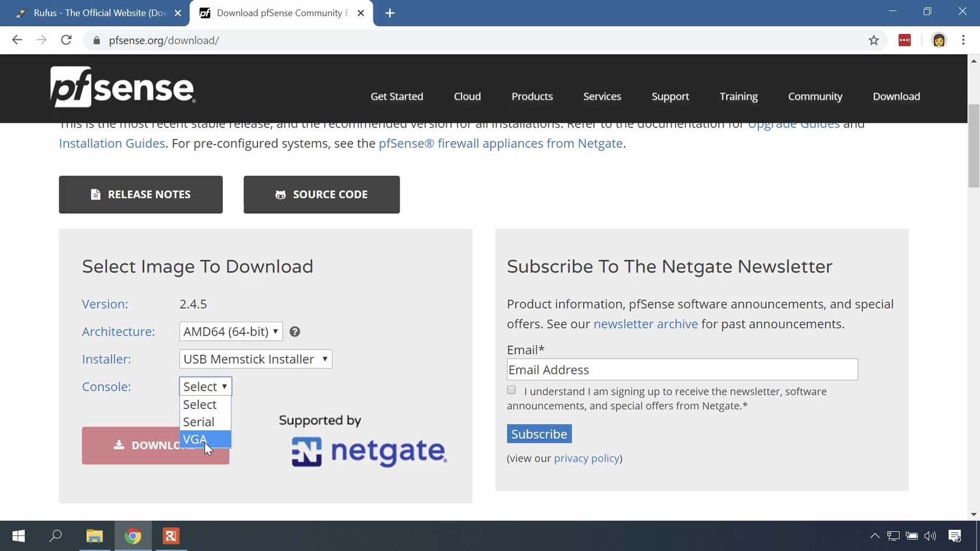The height and width of the screenshot is (551, 980).
Task: Click the scrollbar down arrow
Action: [x=974, y=515]
